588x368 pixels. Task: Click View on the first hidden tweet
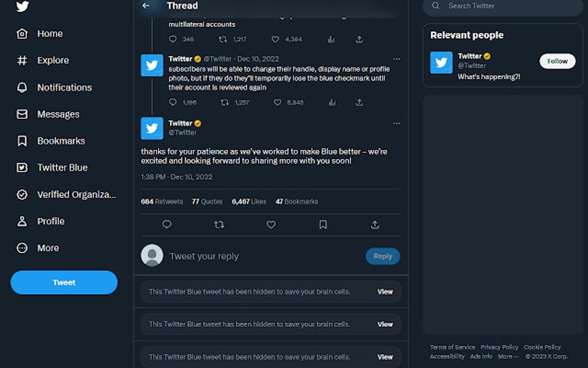pos(385,292)
